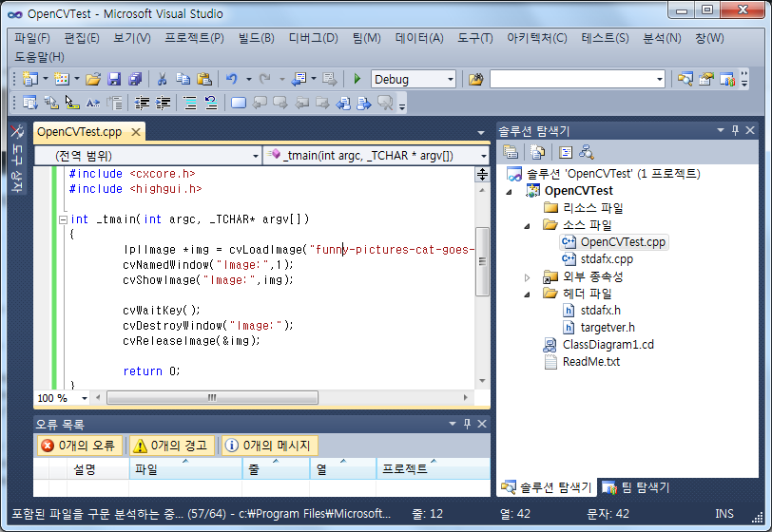Image resolution: width=772 pixels, height=532 pixels.
Task: Click the Save All toolbar icon
Action: [134, 79]
